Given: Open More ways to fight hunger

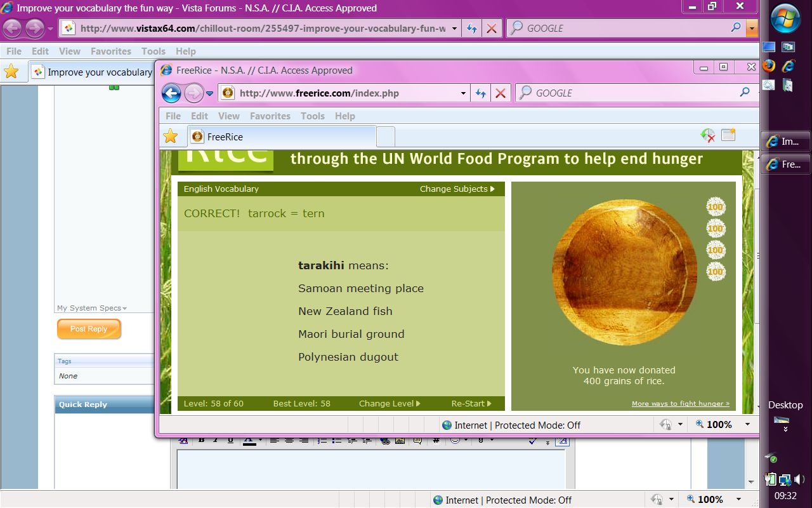Looking at the screenshot, I should pos(681,403).
